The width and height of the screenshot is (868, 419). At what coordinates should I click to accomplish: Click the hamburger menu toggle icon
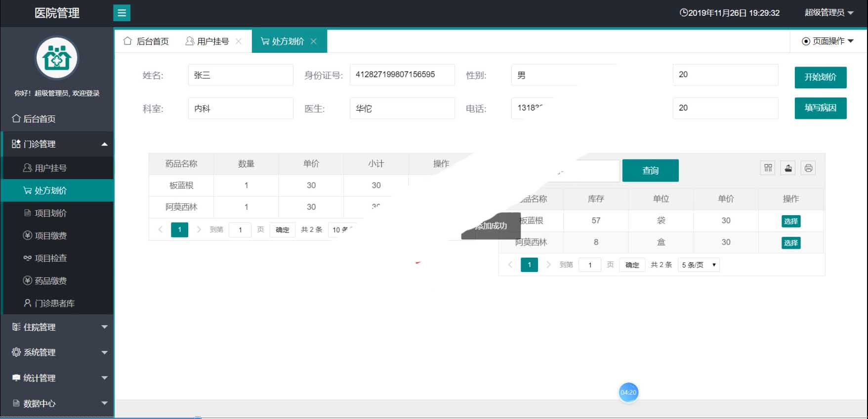[x=122, y=13]
